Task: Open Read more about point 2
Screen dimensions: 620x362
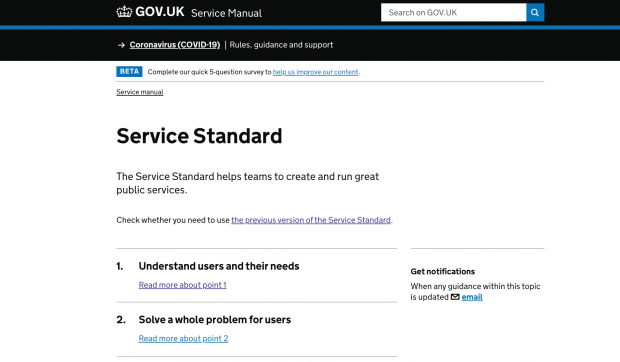Action: [x=183, y=339]
